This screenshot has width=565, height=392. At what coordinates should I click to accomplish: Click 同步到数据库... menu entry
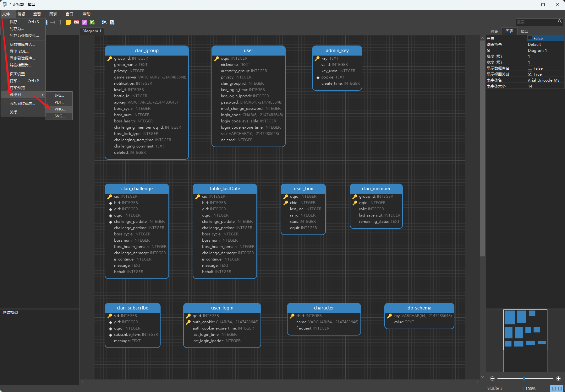click(x=23, y=58)
